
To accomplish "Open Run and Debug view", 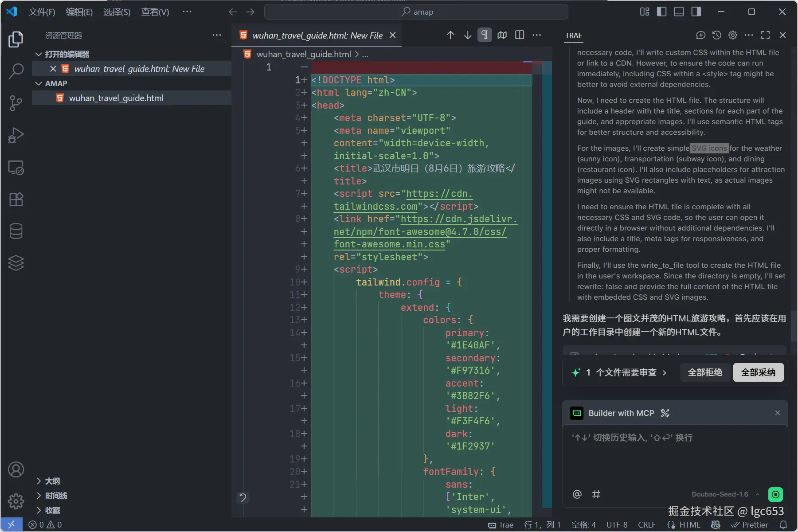I will tap(16, 135).
